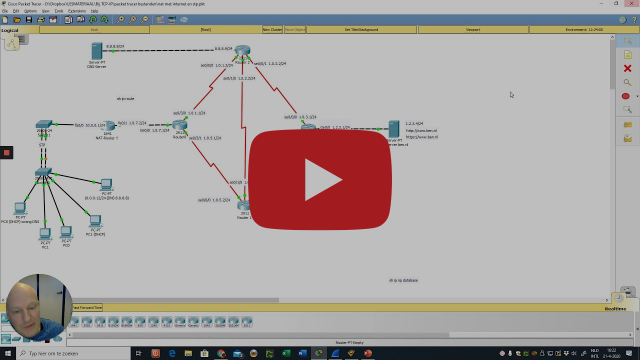Toggle the red stop recording button

(6, 153)
